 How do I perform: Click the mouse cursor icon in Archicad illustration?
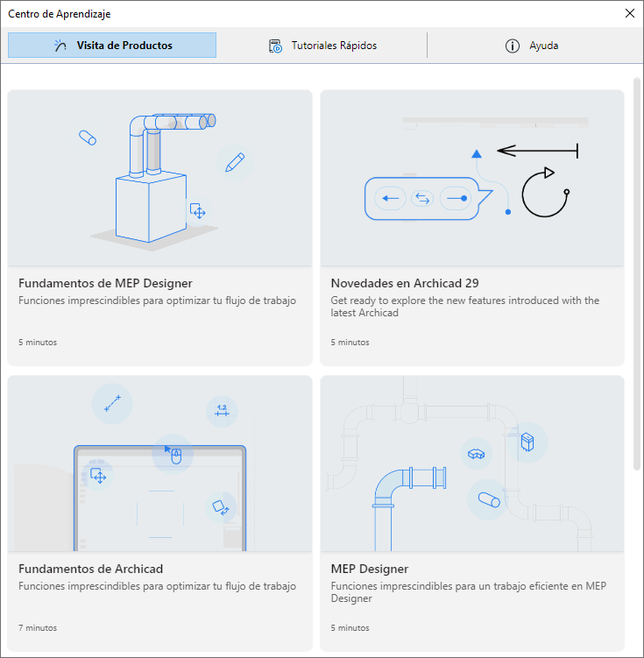click(x=173, y=454)
